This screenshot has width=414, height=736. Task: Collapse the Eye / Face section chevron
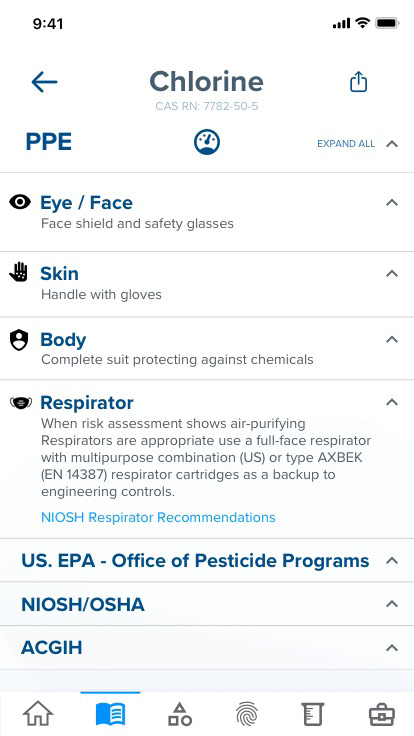(392, 202)
